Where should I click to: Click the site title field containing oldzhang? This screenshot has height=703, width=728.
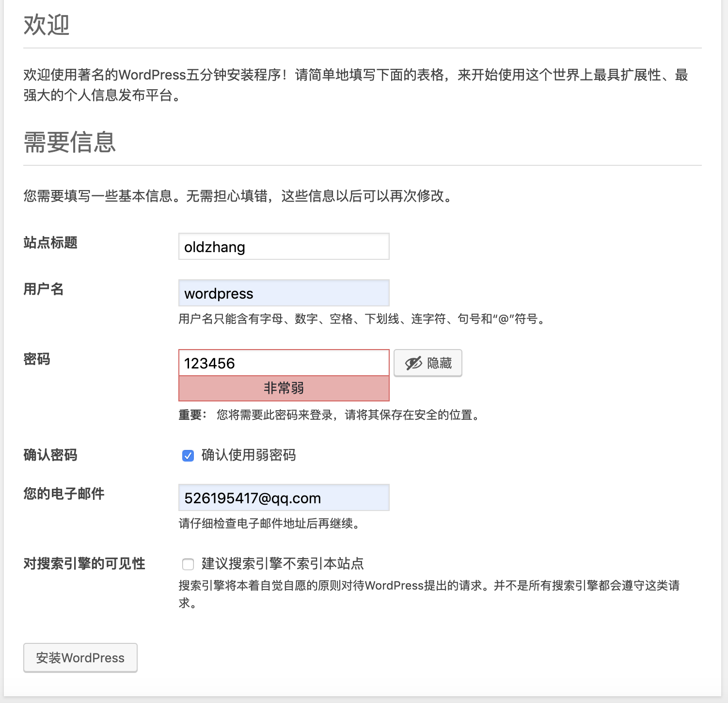point(284,246)
